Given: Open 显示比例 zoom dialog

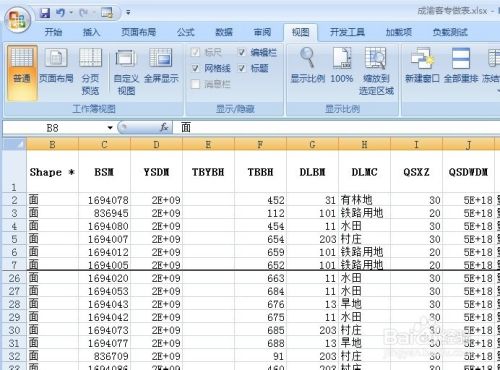Looking at the screenshot, I should tap(308, 66).
